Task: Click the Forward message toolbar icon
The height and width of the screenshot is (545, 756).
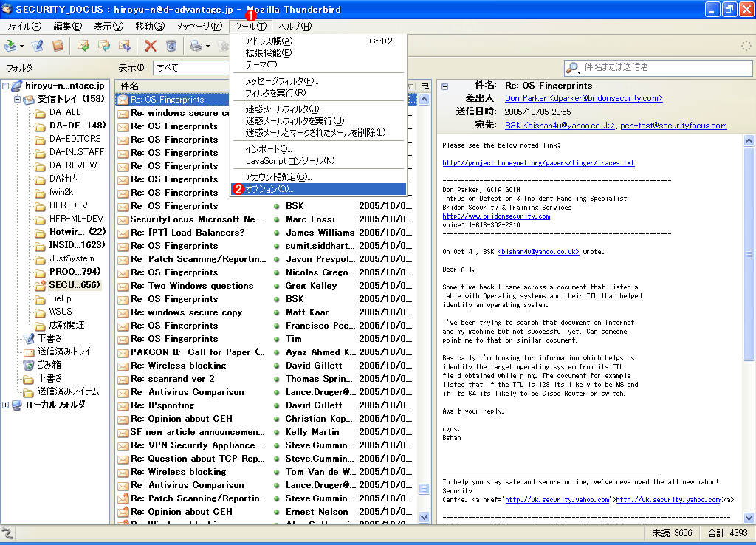Action: [x=124, y=46]
